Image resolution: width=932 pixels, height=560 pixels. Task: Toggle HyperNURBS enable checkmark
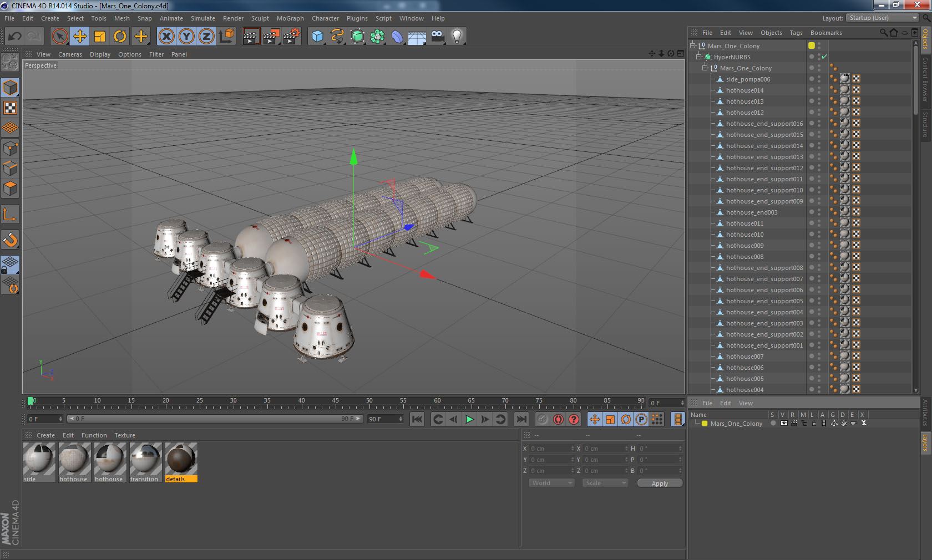(x=824, y=57)
